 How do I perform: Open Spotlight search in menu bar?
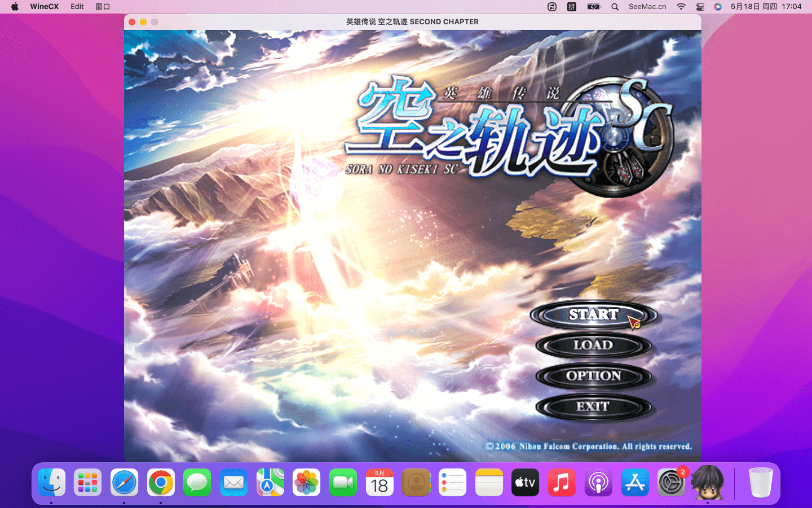pos(615,7)
